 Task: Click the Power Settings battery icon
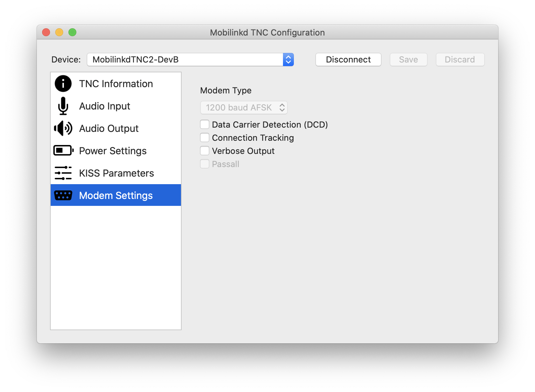(64, 151)
